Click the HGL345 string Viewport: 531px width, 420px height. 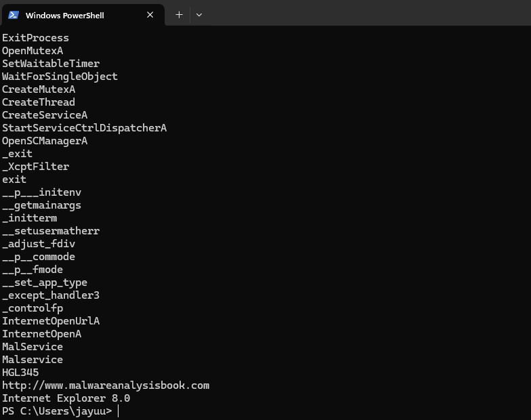(20, 373)
